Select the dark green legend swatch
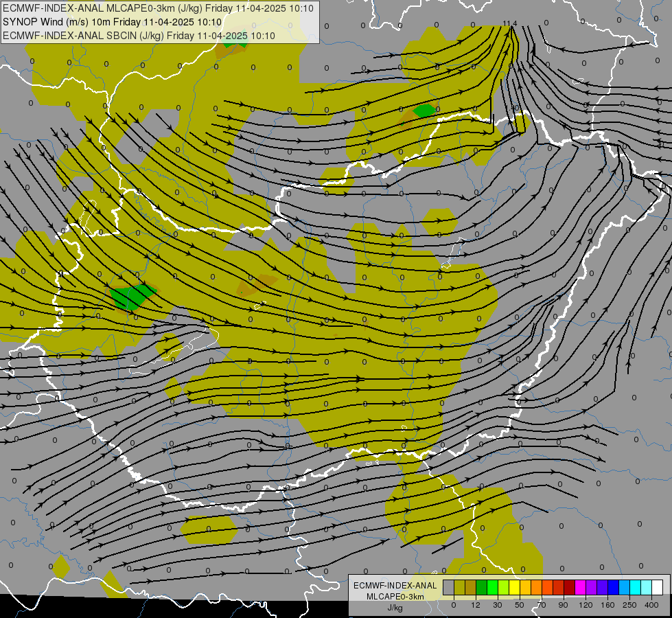This screenshot has height=618, width=672. 481,588
